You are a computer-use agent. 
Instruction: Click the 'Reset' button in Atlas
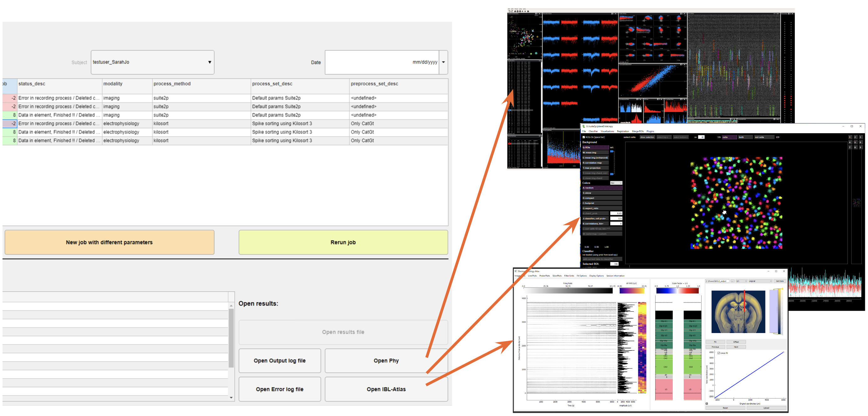click(x=725, y=408)
